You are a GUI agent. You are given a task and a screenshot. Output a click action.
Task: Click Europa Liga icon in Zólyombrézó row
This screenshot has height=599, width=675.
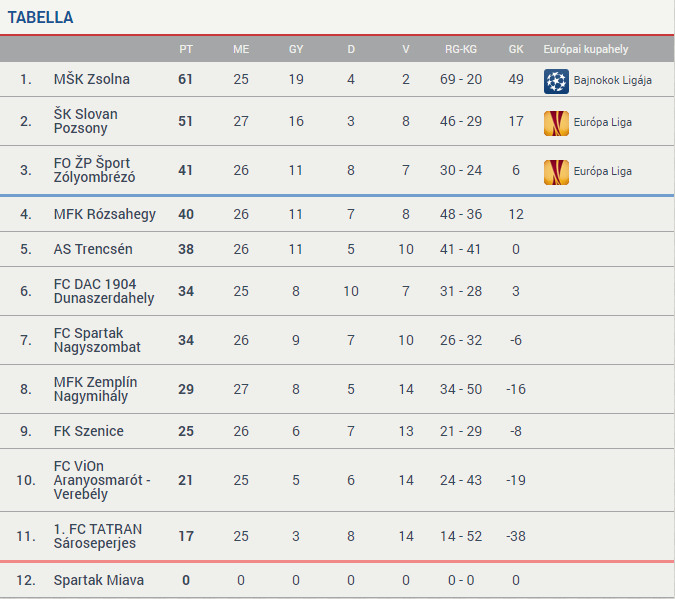pyautogui.click(x=556, y=171)
